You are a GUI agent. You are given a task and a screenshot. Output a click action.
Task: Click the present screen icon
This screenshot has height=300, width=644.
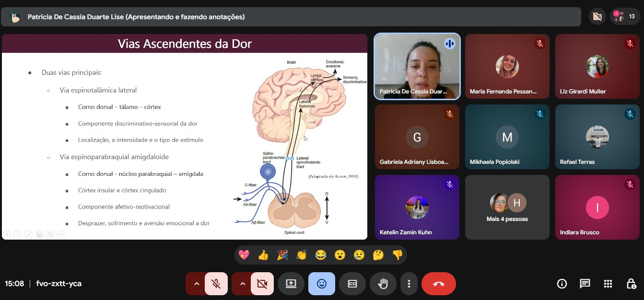291,284
